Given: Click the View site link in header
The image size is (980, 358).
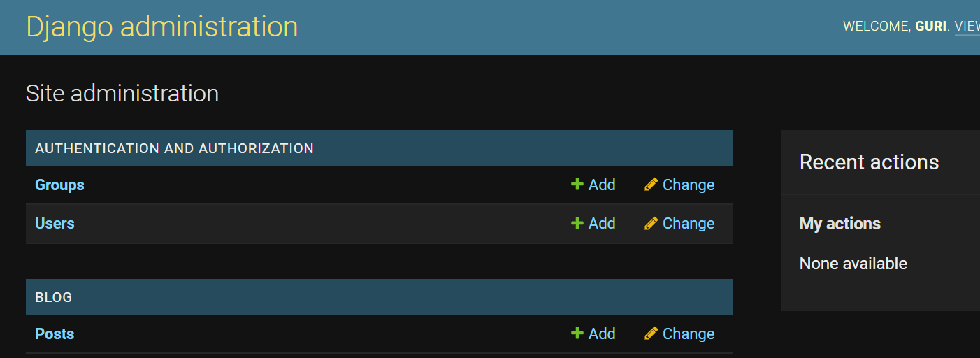Looking at the screenshot, I should click(x=967, y=27).
